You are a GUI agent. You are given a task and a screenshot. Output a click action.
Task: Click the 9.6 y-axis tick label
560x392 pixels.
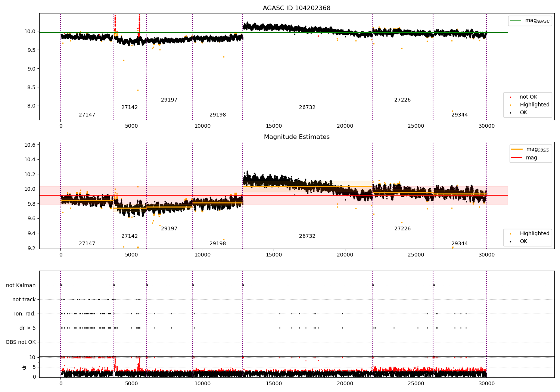click(x=31, y=219)
